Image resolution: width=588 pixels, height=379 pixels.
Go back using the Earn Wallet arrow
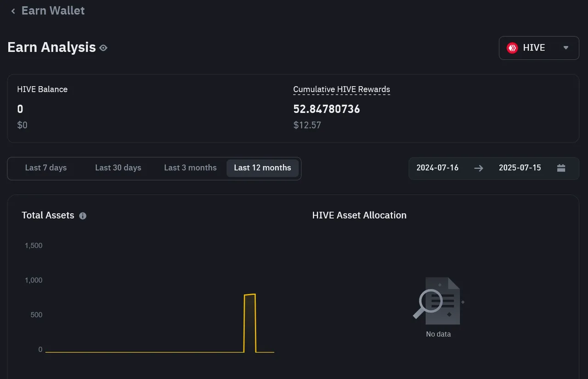point(13,11)
